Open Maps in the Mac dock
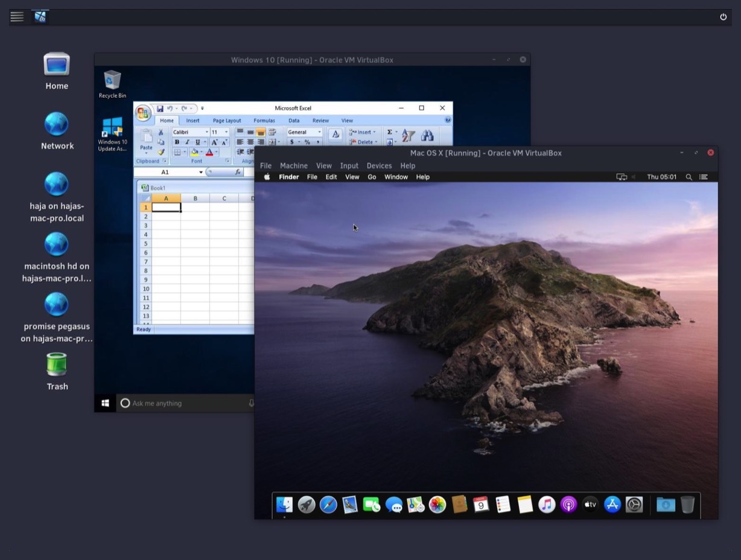The width and height of the screenshot is (741, 560). click(x=416, y=504)
